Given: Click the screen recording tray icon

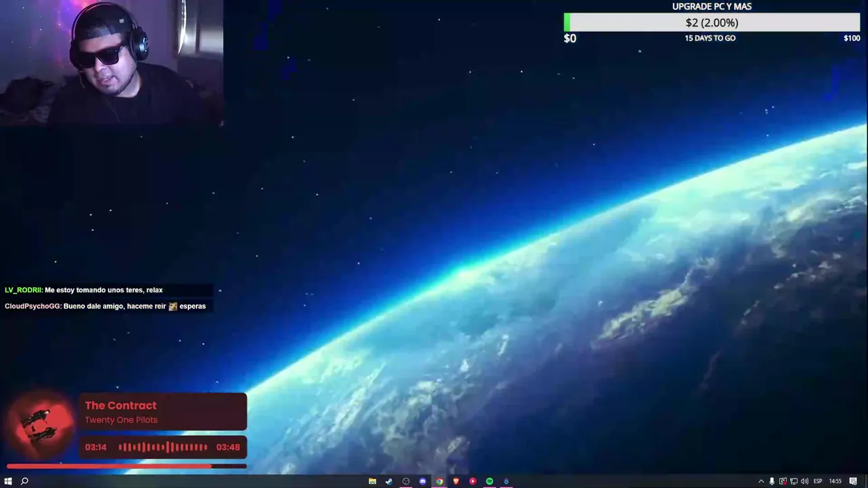Looking at the screenshot, I should pyautogui.click(x=783, y=481).
